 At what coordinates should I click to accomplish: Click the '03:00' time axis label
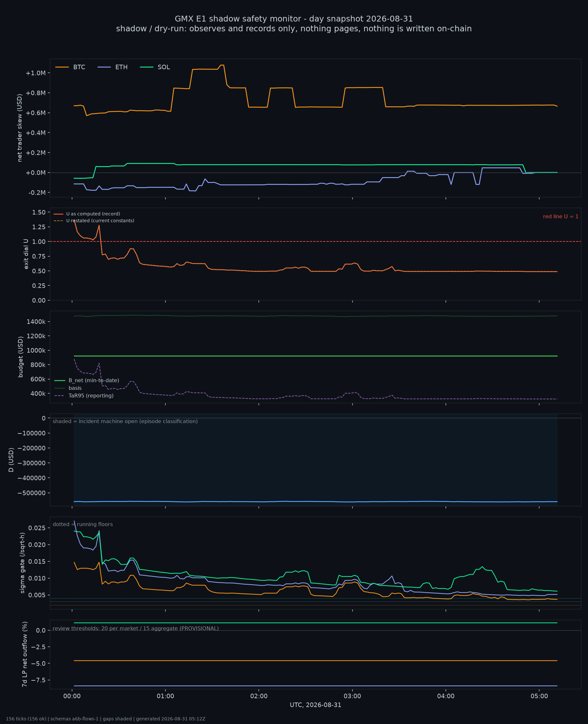352,696
